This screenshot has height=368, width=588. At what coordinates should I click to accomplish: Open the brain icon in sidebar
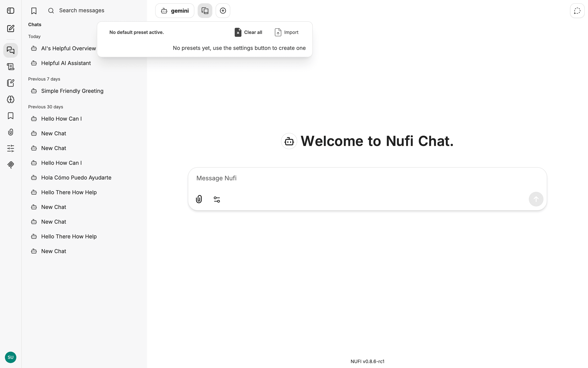tap(10, 99)
